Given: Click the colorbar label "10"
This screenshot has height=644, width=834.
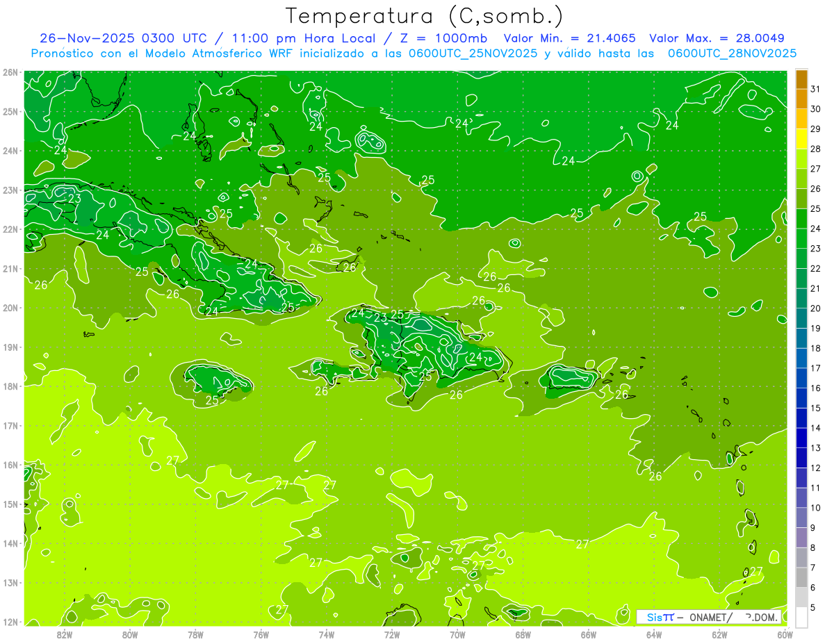Looking at the screenshot, I should tap(816, 508).
